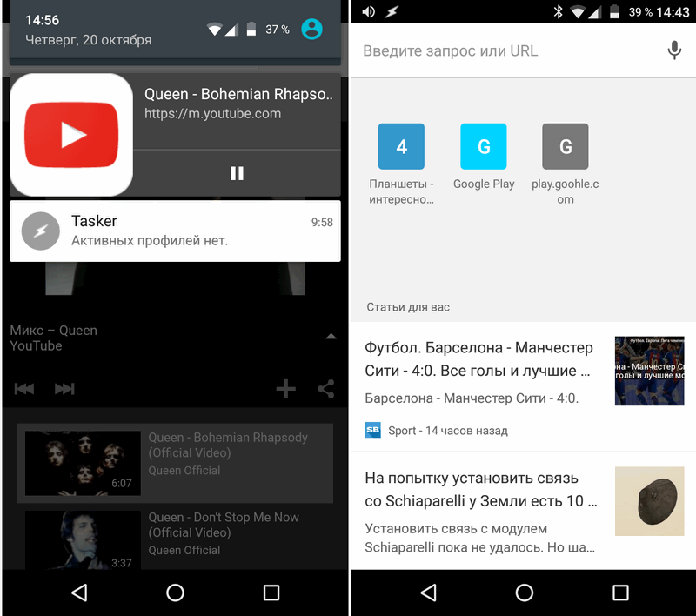Share the YouTube mix
696x616 pixels.
point(325,389)
